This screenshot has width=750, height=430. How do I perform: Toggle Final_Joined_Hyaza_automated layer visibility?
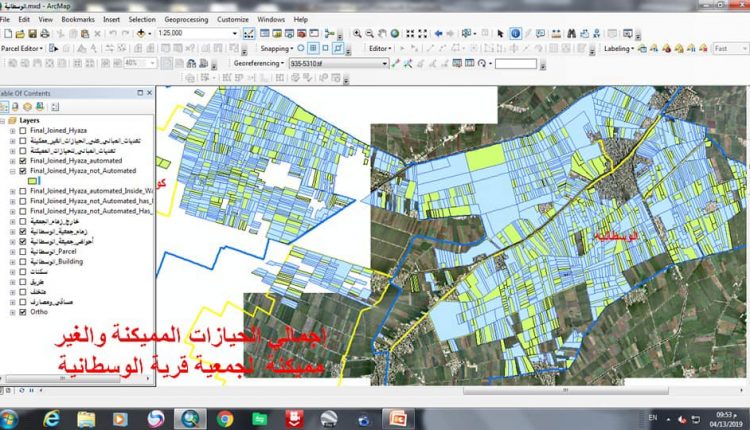click(24, 160)
